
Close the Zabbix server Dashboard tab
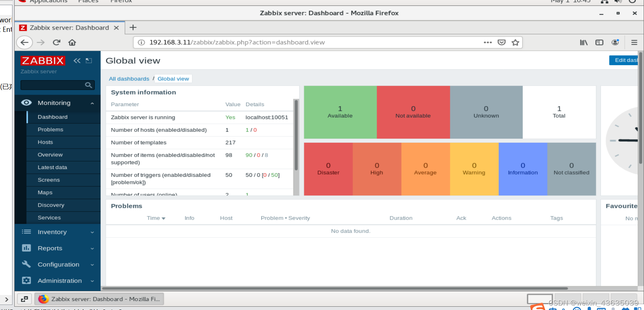coord(116,28)
